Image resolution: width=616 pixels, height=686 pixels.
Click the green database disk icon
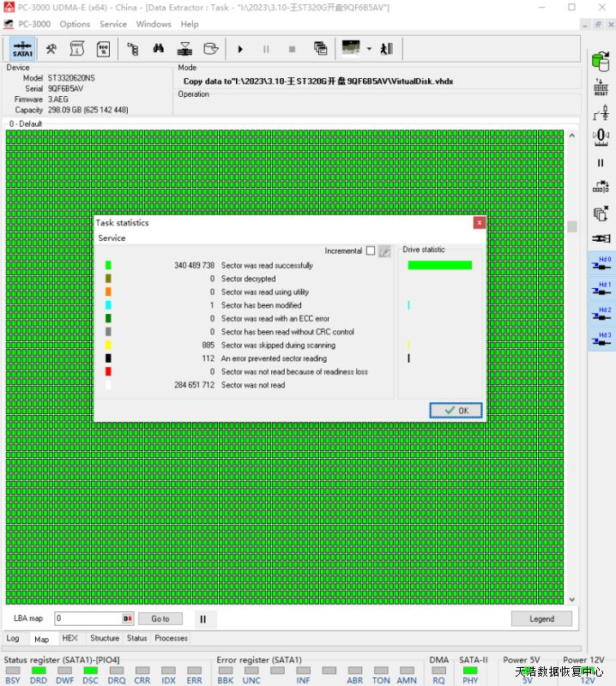pos(601,60)
